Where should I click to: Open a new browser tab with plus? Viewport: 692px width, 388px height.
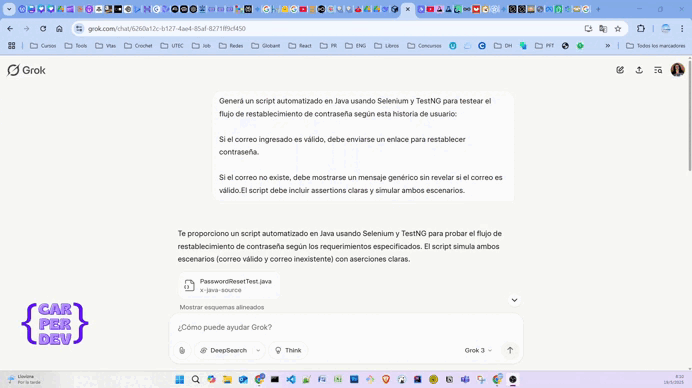[598, 9]
